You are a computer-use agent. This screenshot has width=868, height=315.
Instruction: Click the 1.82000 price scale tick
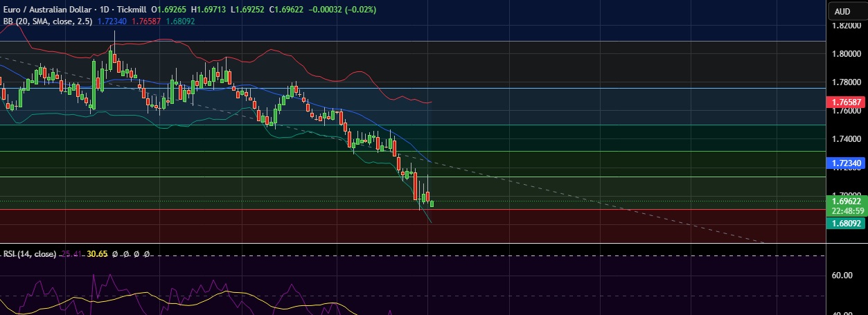[x=847, y=26]
